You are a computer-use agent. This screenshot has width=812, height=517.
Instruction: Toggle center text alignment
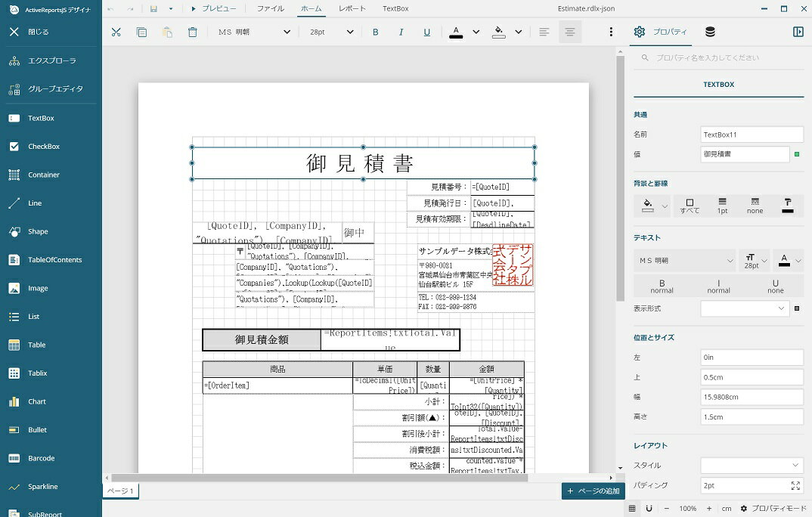(x=570, y=32)
